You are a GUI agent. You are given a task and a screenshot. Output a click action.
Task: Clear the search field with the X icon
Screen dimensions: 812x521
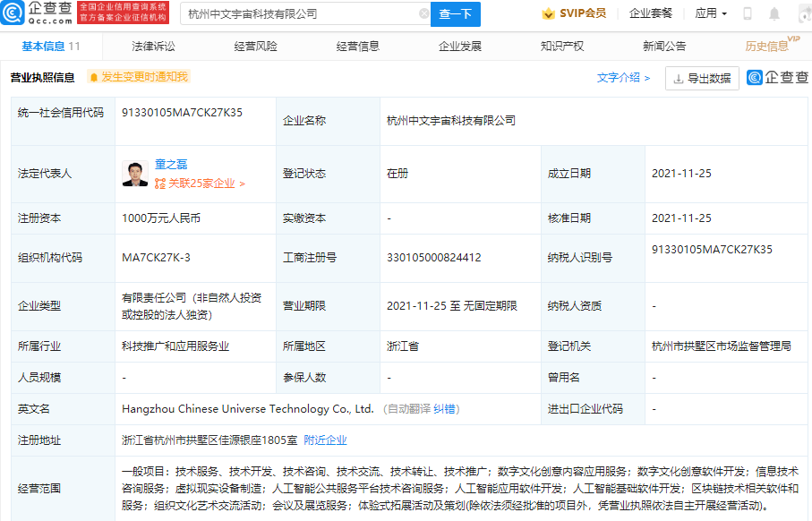point(424,14)
